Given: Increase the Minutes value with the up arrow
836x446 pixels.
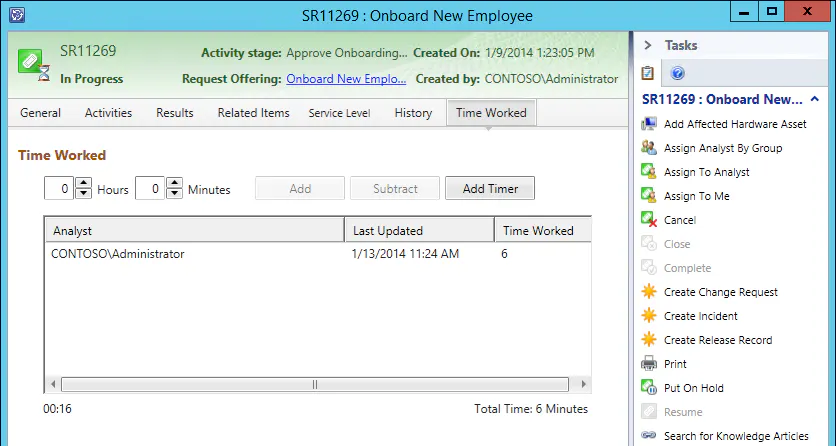Looking at the screenshot, I should pos(174,183).
